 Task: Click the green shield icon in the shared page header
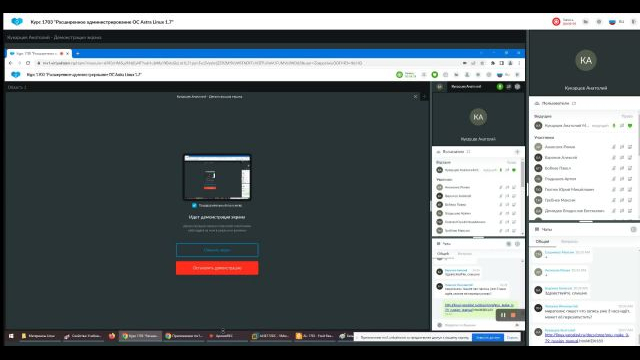(x=434, y=75)
